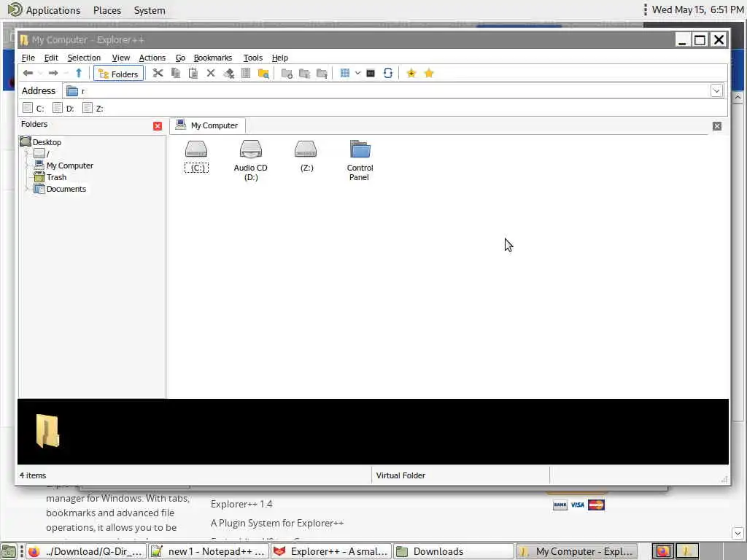
Task: Click the Organize Bookmarks star icon
Action: 429,73
